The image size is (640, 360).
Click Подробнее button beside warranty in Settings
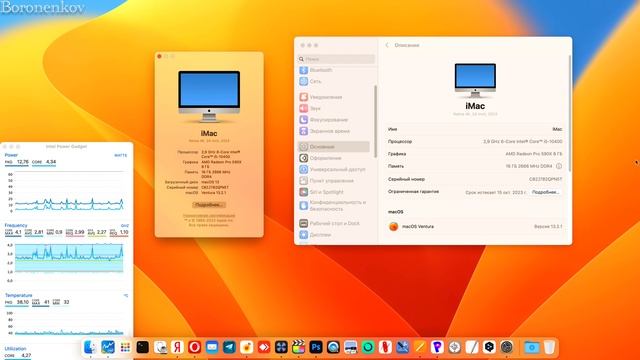coord(545,192)
